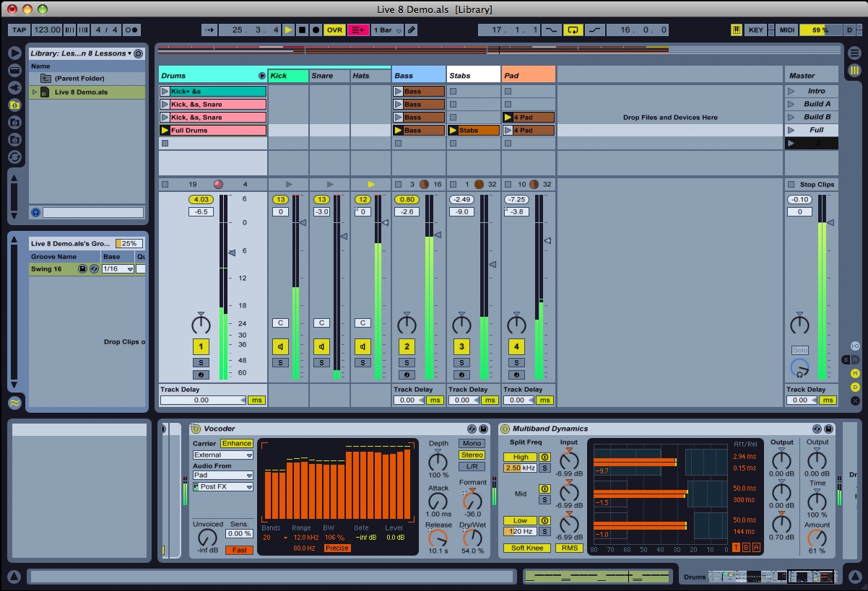Launch the Stabs clip
The width and height of the screenshot is (868, 591).
453,131
